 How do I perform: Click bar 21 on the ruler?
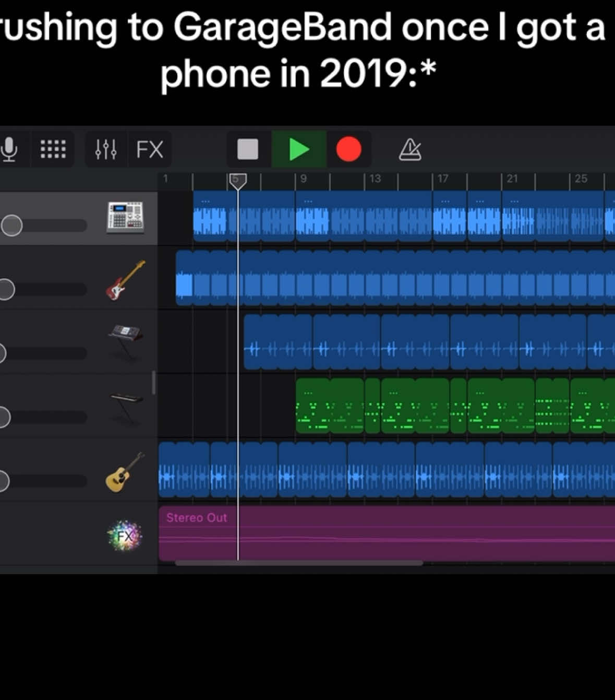(512, 179)
